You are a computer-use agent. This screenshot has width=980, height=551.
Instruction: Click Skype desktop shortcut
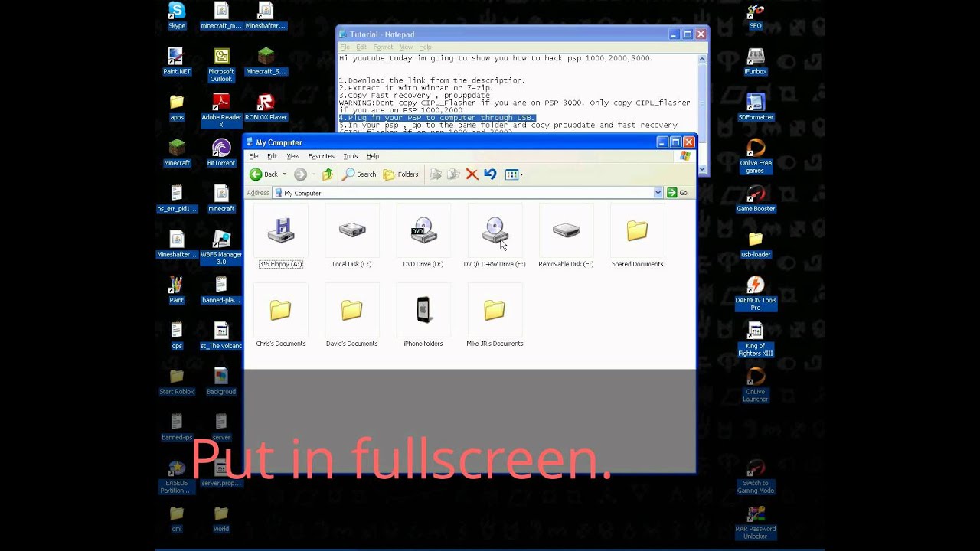[177, 16]
